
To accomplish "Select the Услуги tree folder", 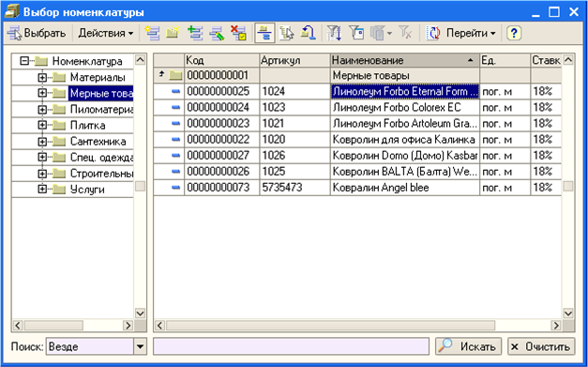I will [x=87, y=190].
